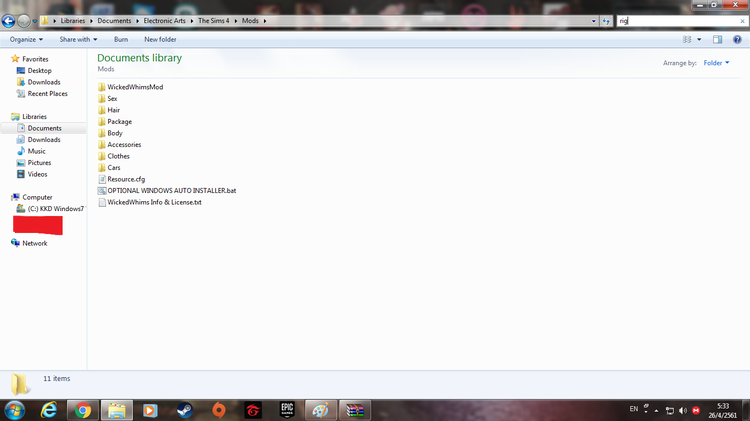Click the volume speaker tray icon
750x421 pixels.
683,410
